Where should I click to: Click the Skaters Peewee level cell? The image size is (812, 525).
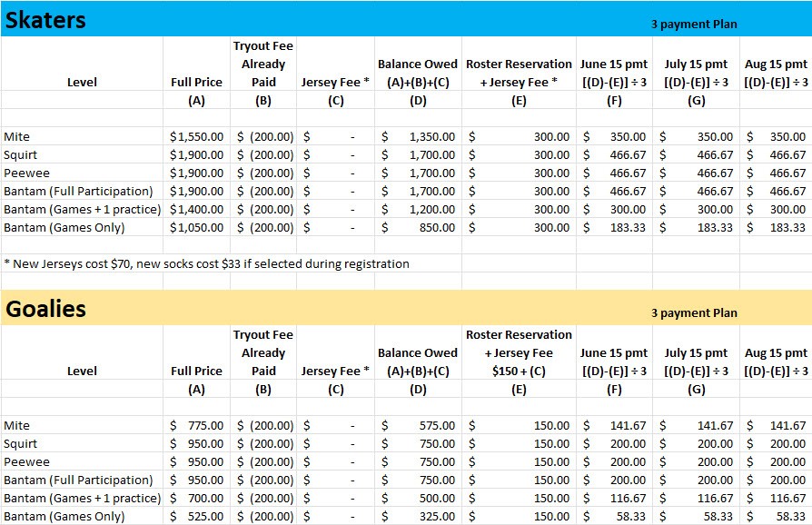82,173
